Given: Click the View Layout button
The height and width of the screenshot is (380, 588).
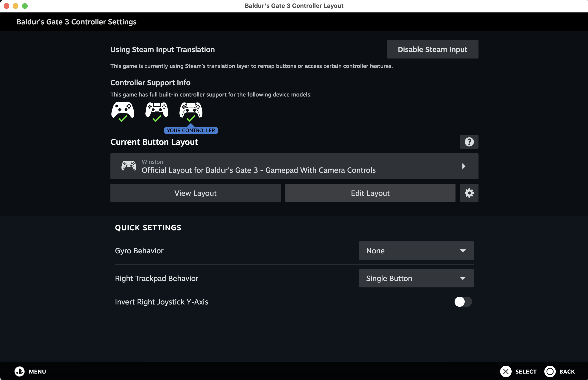Looking at the screenshot, I should [x=195, y=193].
